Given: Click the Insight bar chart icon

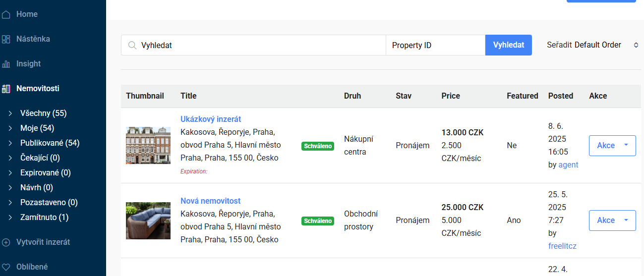Looking at the screenshot, I should (x=6, y=64).
